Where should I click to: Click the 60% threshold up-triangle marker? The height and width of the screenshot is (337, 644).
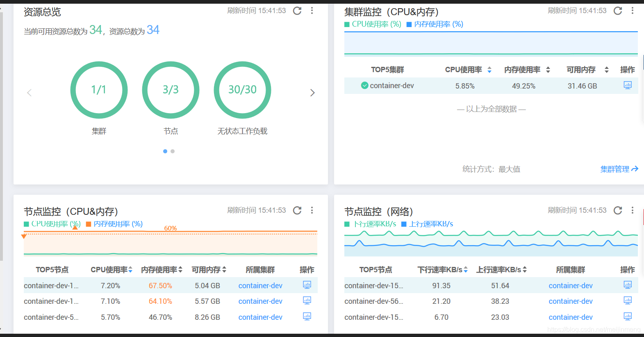(75, 227)
